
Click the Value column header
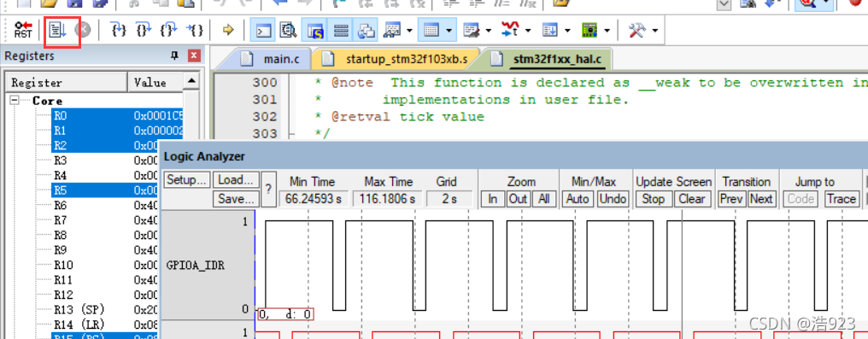155,82
